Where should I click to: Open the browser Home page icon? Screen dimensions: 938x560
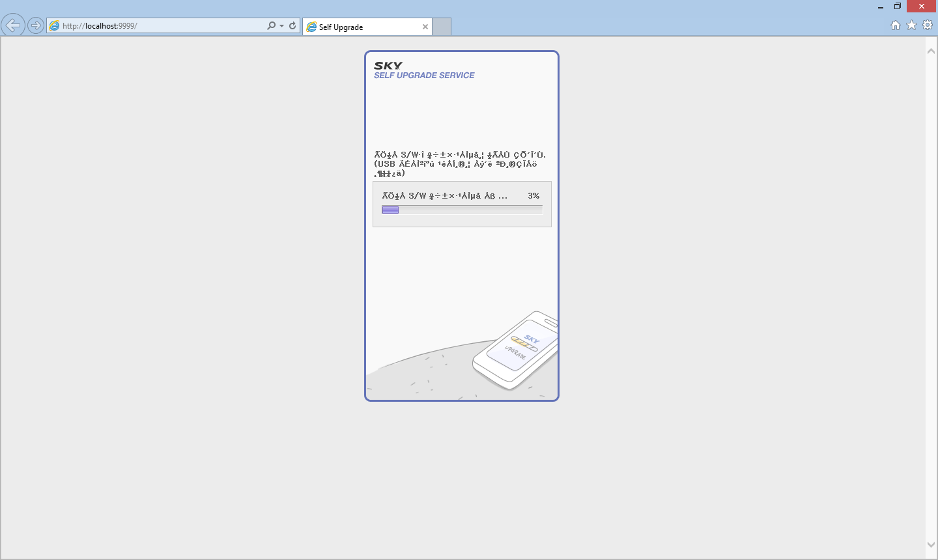pos(896,25)
